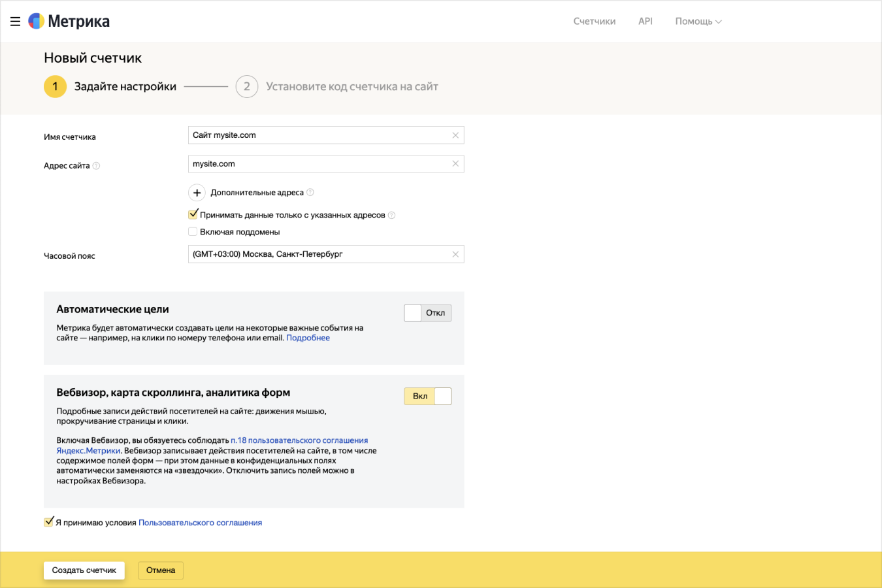Open help icon next to Принимать данные
This screenshot has height=588, width=882.
[x=391, y=215]
